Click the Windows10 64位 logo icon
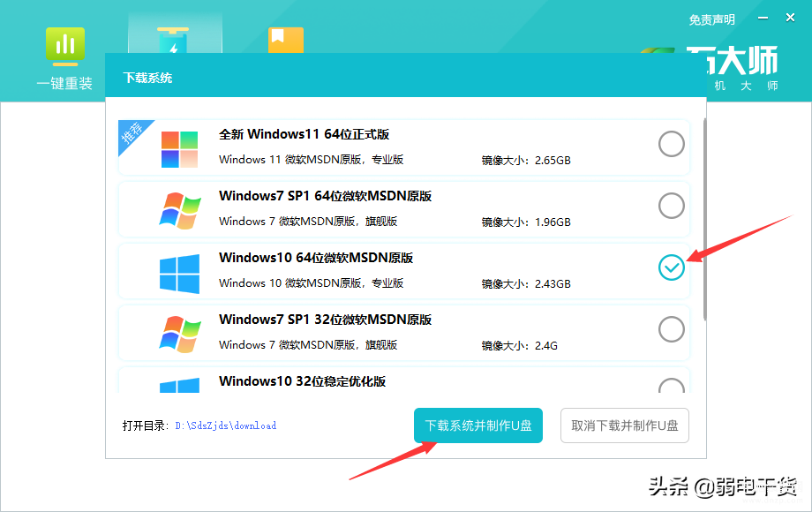 pos(180,273)
